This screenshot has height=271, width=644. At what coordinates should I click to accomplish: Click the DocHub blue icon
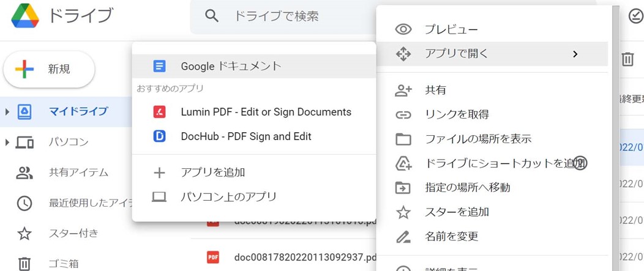(x=159, y=136)
